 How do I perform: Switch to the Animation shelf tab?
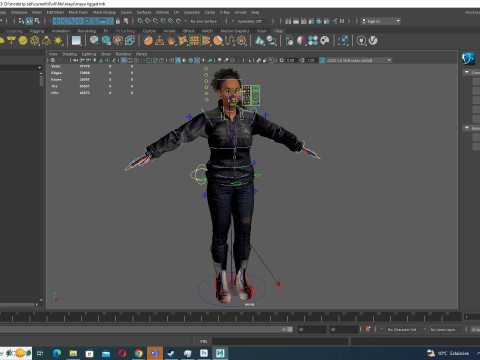pos(61,31)
